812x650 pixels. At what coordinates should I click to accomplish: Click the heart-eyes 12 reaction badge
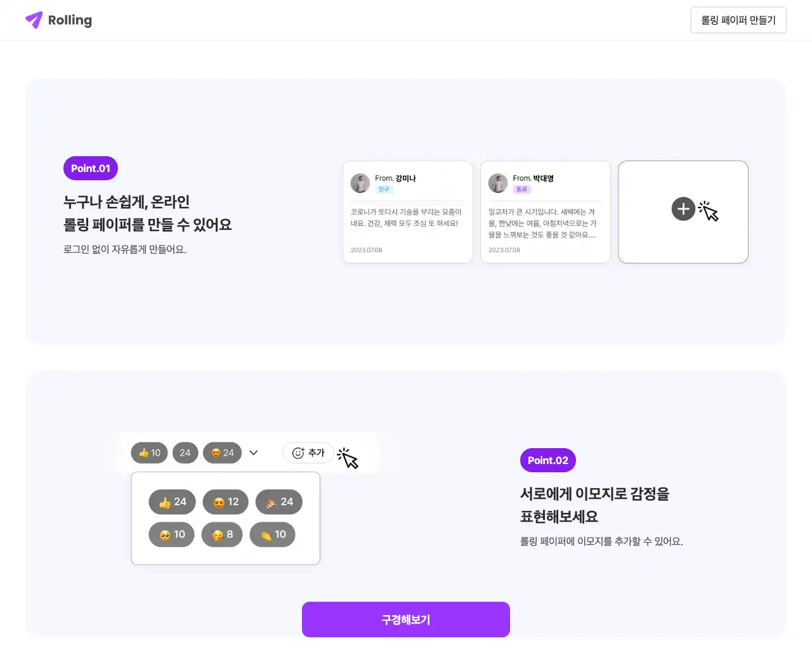pyautogui.click(x=225, y=502)
